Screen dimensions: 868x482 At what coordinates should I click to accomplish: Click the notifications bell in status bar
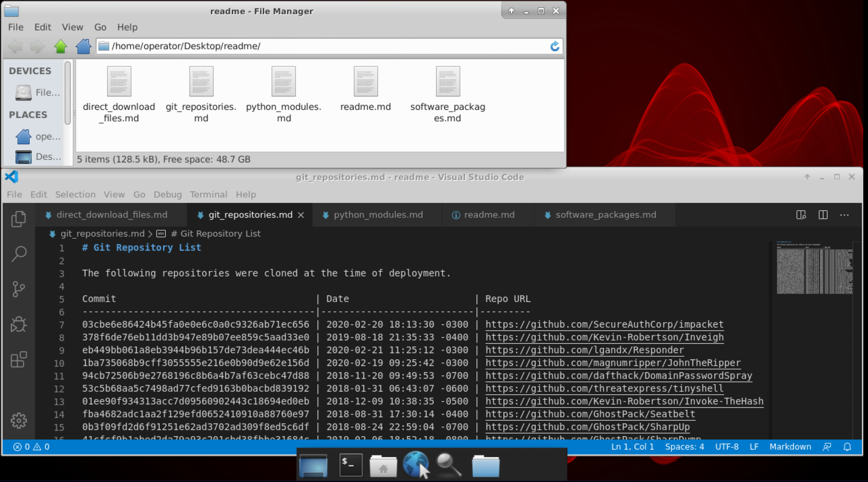(847, 447)
